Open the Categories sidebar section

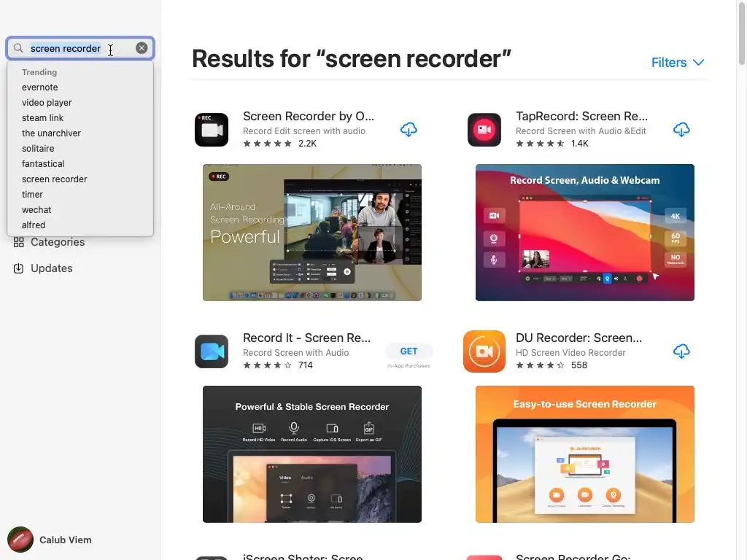coord(58,242)
